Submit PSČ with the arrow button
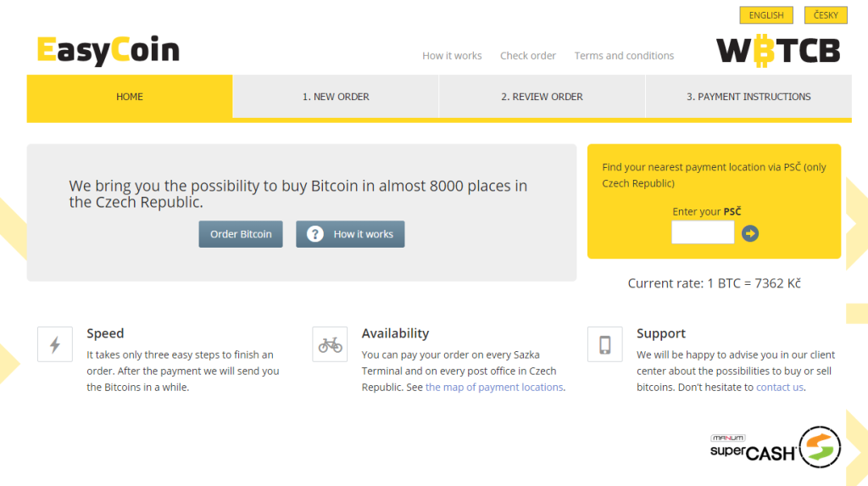868x486 pixels. coord(750,233)
